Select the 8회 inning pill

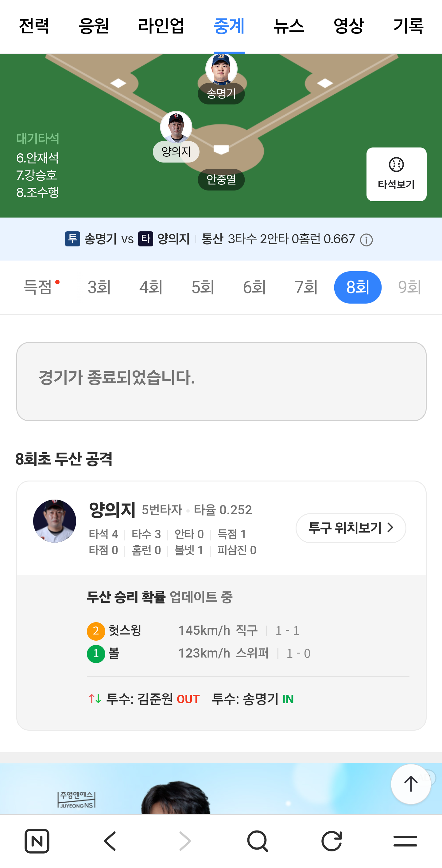[x=358, y=287]
